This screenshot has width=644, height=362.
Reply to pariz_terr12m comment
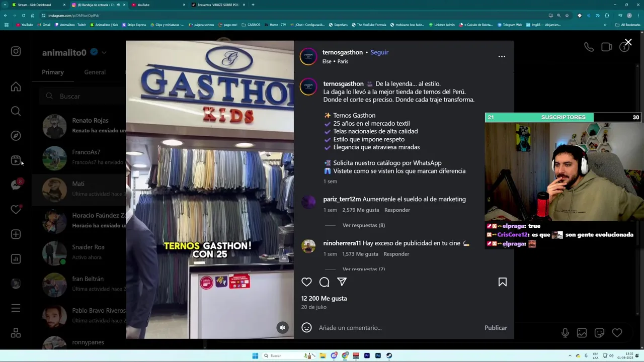click(397, 210)
